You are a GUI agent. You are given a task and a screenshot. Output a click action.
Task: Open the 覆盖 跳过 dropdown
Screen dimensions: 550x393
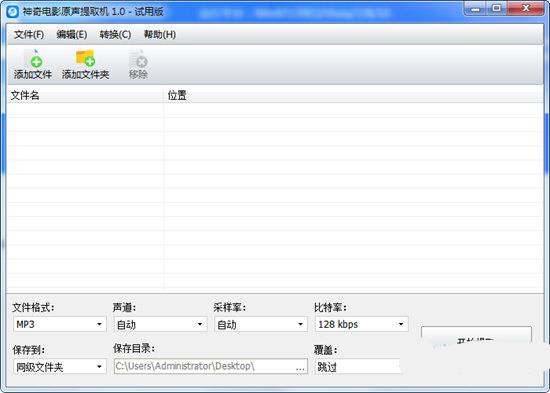[358, 367]
